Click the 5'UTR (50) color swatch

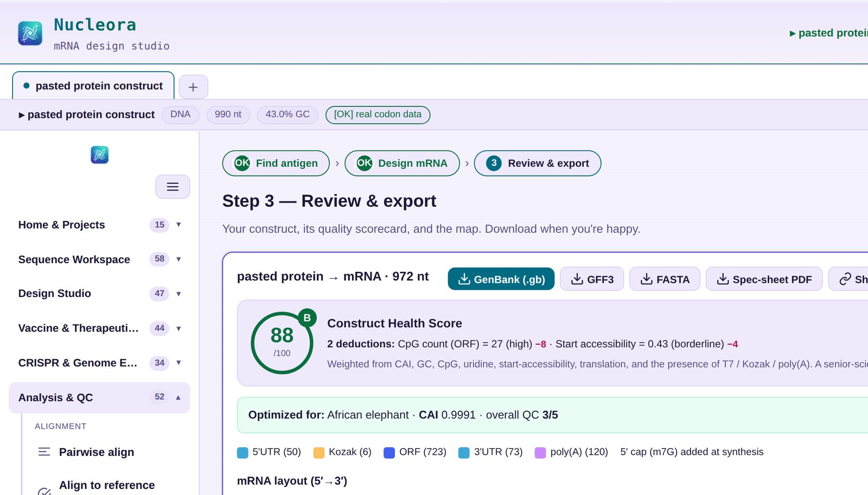click(x=242, y=453)
